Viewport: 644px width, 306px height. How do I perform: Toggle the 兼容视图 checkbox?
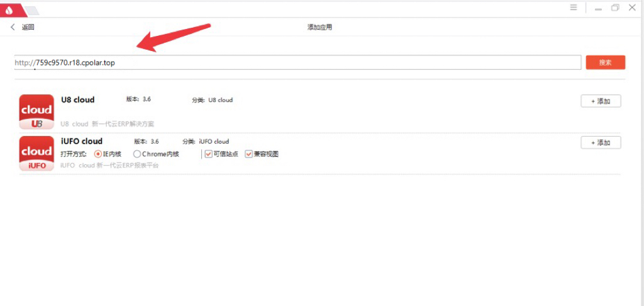point(248,154)
